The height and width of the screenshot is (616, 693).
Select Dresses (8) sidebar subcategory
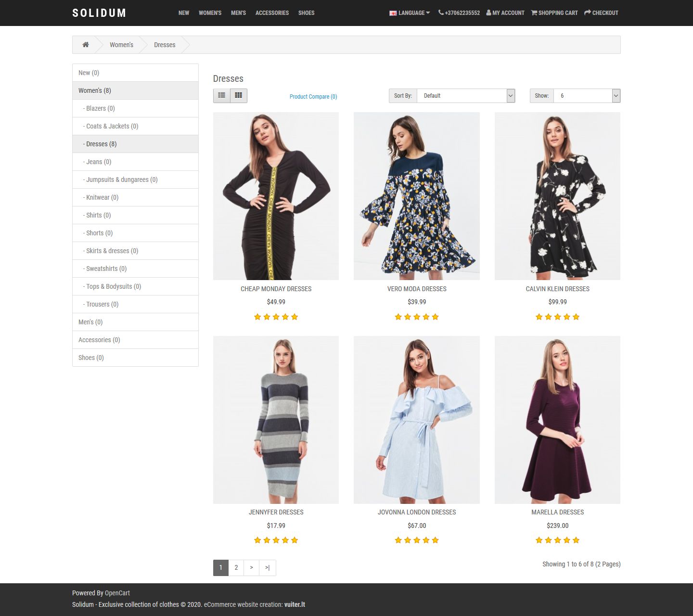[135, 144]
